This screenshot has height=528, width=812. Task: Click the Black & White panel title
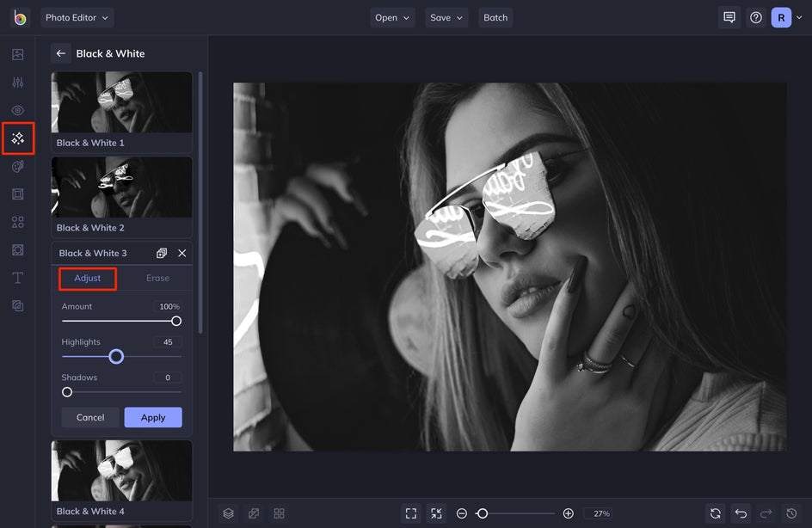click(x=110, y=53)
